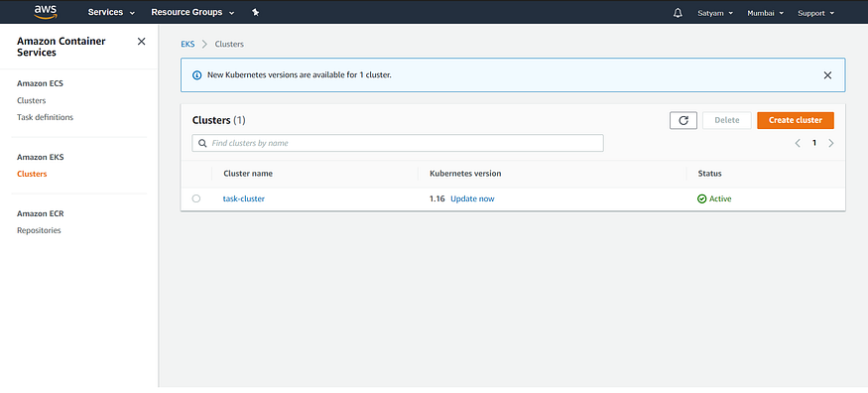Click the Delete button
Image resolution: width=868 pixels, height=393 pixels.
coord(727,120)
